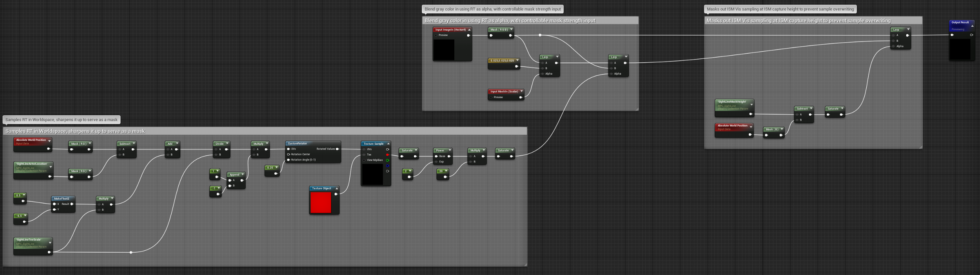Expand the Mask (B) node dropdown arrow

click(781, 129)
